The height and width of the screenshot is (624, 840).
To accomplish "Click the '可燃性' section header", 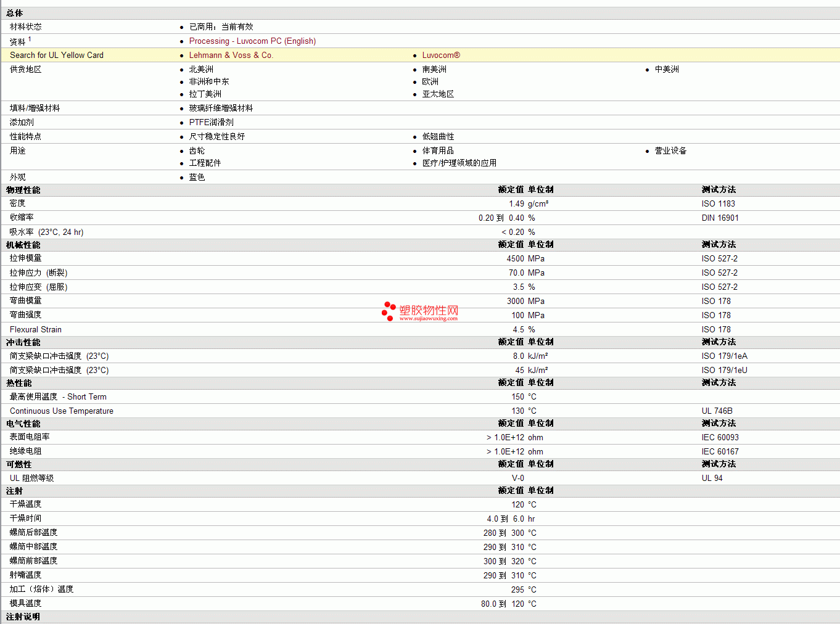I will click(19, 464).
